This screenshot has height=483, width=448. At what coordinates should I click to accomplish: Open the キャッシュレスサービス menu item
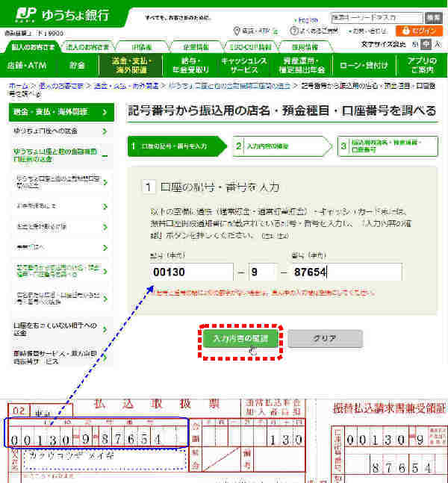[x=244, y=65]
